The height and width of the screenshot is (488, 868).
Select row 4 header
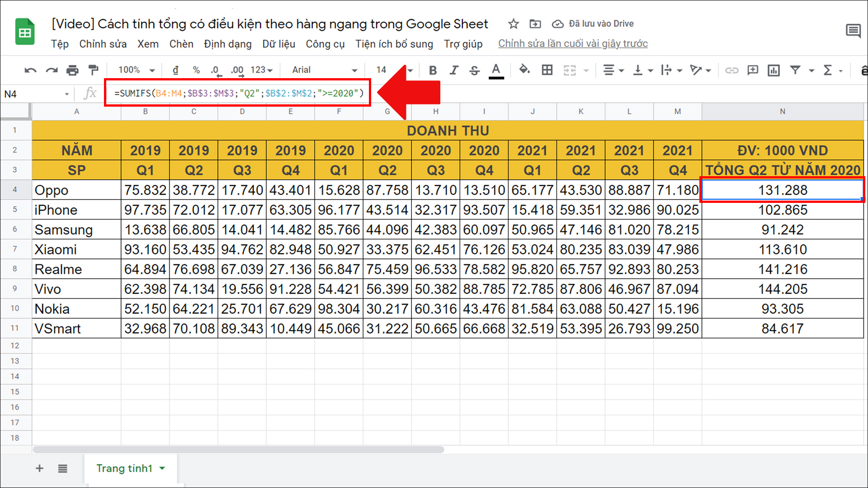15,190
